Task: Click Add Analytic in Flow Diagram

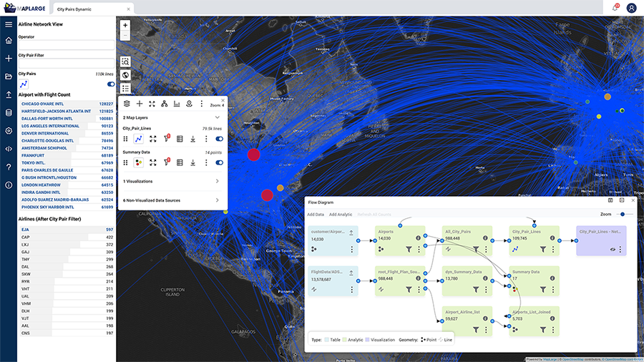Action: click(341, 214)
